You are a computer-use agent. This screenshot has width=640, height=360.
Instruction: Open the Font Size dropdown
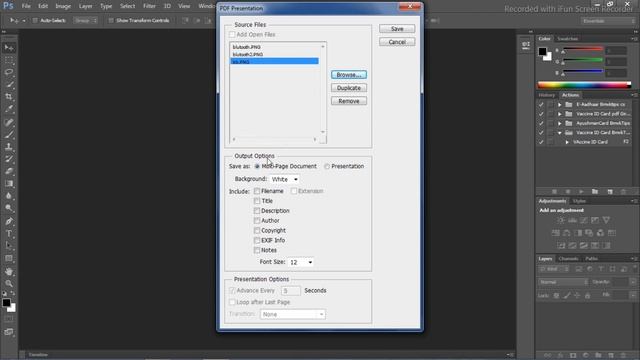pos(301,262)
